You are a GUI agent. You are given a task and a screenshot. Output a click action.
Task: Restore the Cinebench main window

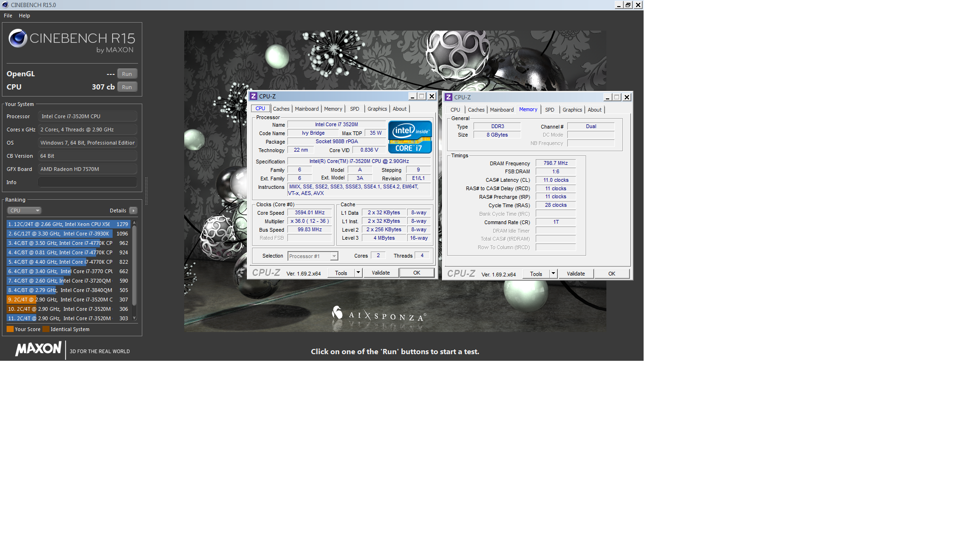pyautogui.click(x=628, y=5)
